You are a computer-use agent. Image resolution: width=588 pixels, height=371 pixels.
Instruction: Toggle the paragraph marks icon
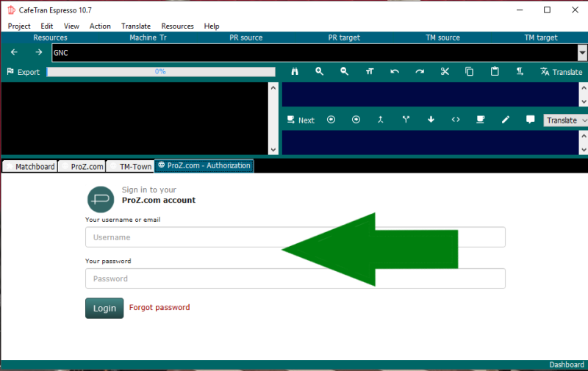pos(520,71)
